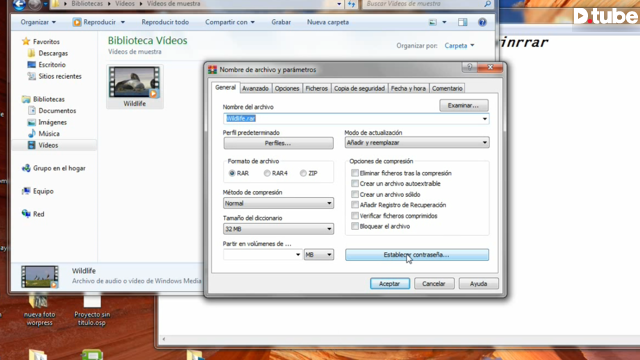Screen dimensions: 640x360
Task: Enable Añadir Registro de Recuperación
Action: 355,204
